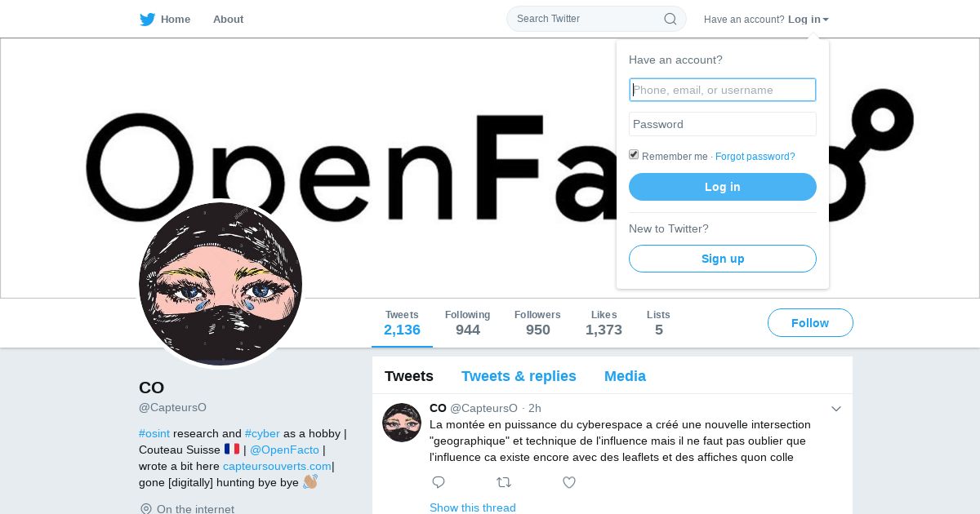Retweet the CO tweet with retweet icon

504,482
